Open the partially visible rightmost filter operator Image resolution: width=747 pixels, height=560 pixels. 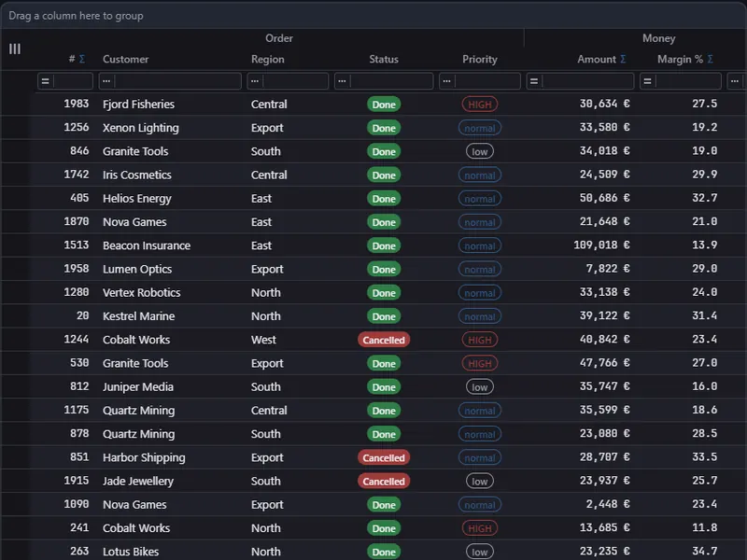[x=735, y=81]
